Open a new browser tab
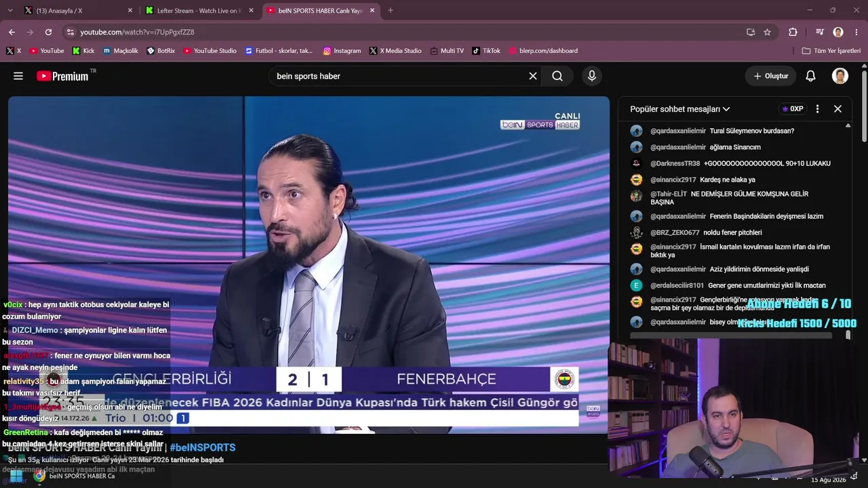 pos(390,10)
